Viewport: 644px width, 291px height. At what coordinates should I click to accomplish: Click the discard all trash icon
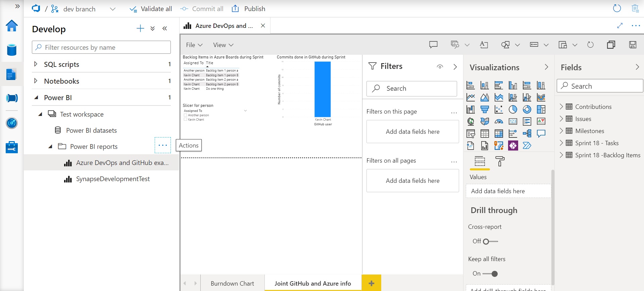(635, 8)
